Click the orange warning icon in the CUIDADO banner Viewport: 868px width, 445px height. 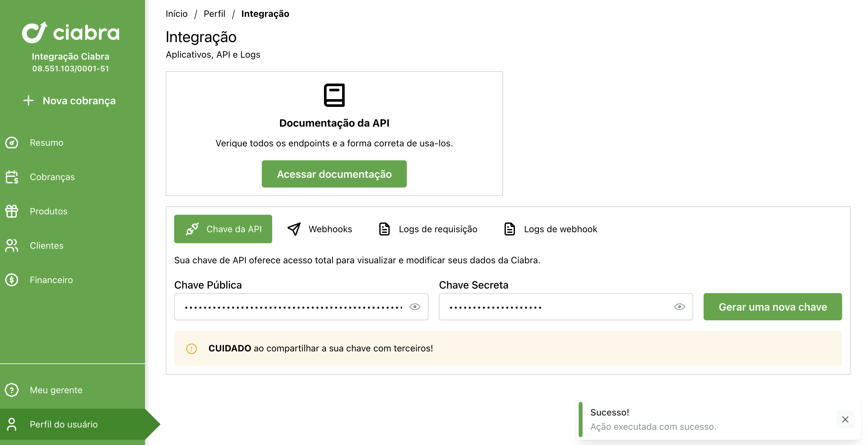[191, 348]
